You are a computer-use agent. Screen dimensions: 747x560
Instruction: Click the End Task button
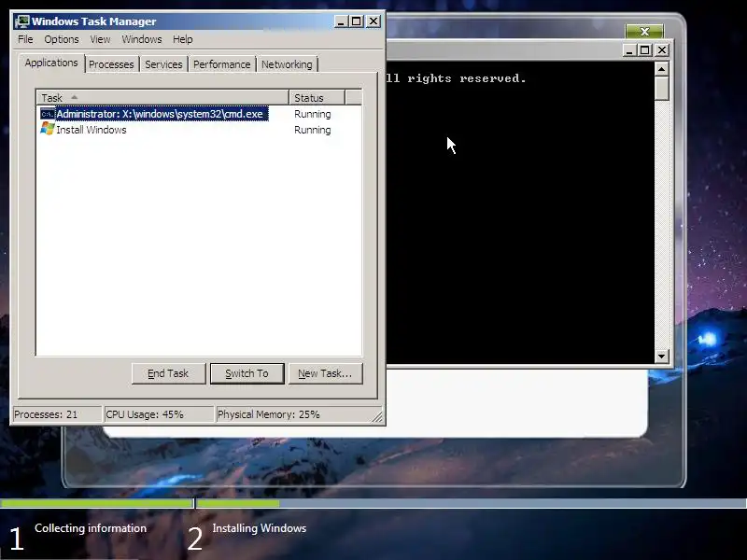point(168,373)
